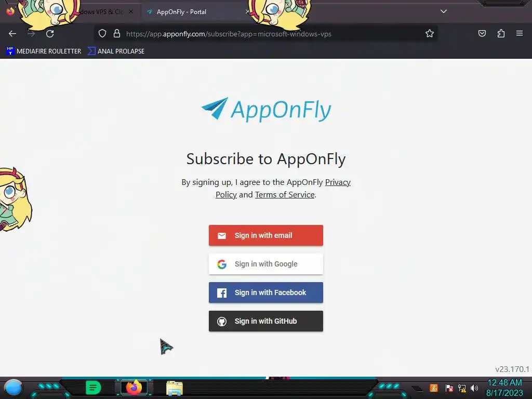The height and width of the screenshot is (399, 532).
Task: Open the MEDIAFIRE ROULETTER bookmark
Action: pos(44,51)
